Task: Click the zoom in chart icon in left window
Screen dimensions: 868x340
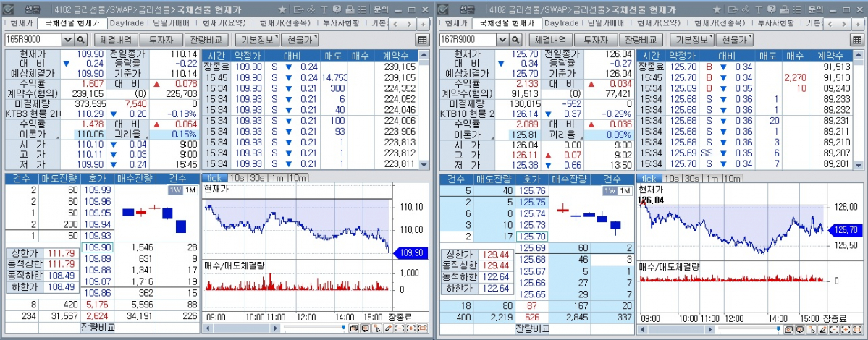Action: click(x=411, y=328)
